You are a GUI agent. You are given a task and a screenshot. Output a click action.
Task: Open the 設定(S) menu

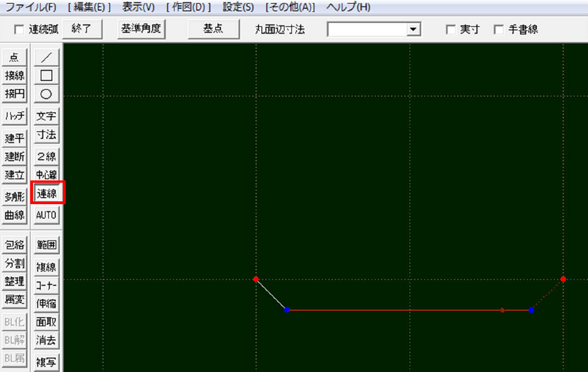pos(238,7)
